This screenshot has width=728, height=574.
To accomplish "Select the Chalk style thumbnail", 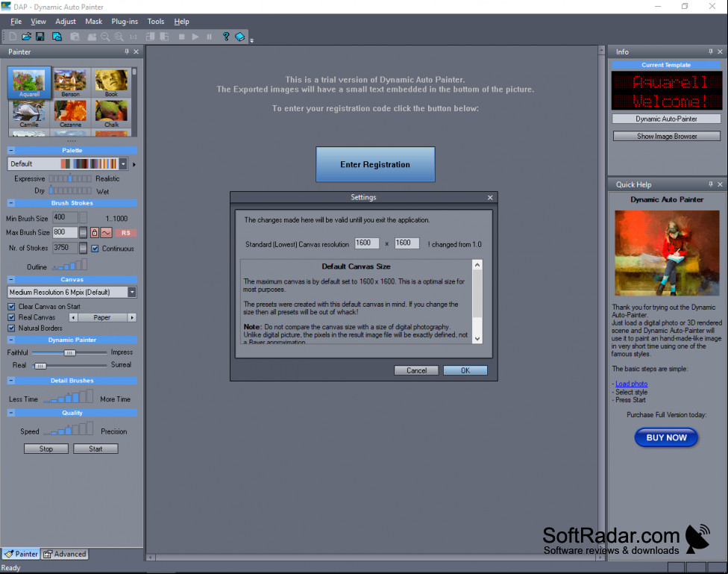I will (x=111, y=114).
